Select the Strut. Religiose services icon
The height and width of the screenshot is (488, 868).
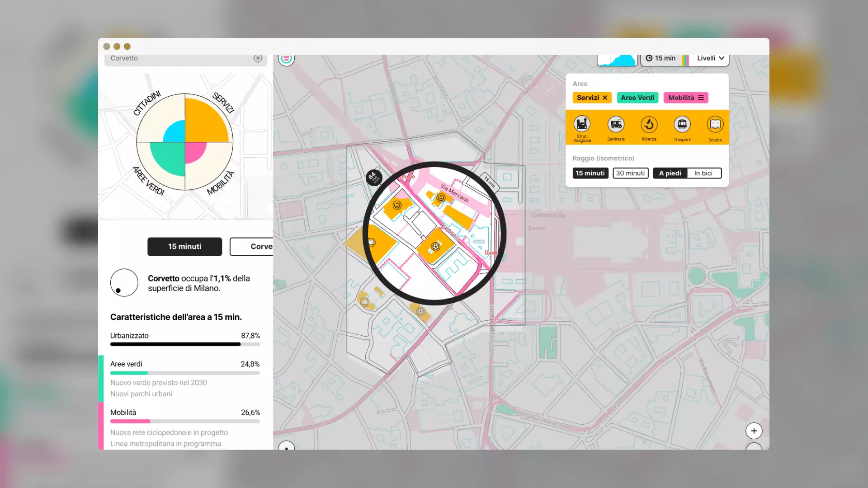click(582, 123)
